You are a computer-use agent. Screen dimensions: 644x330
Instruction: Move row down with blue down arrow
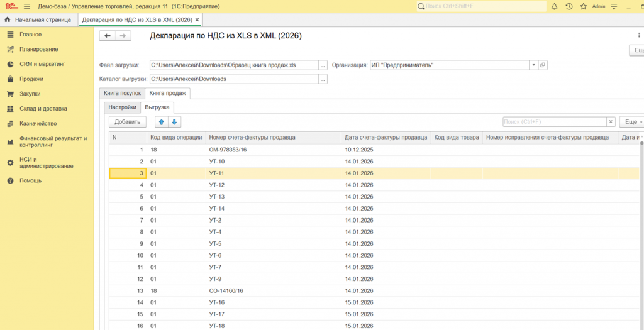pyautogui.click(x=174, y=122)
